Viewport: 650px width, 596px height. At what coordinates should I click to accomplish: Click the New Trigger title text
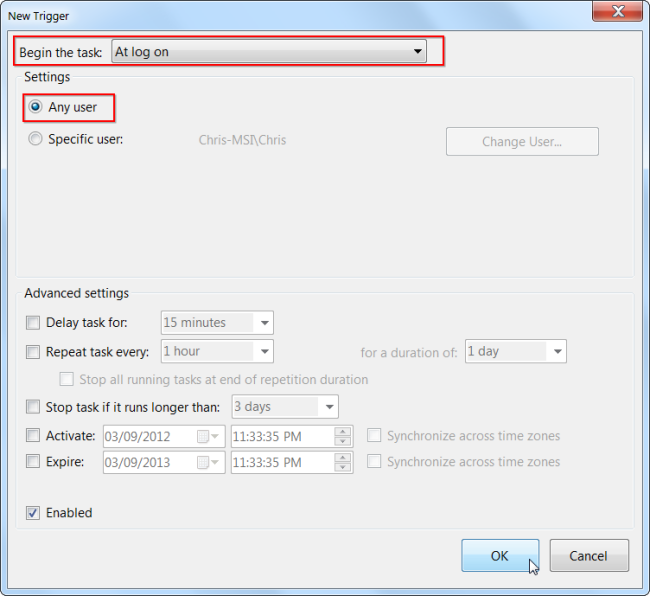[39, 16]
